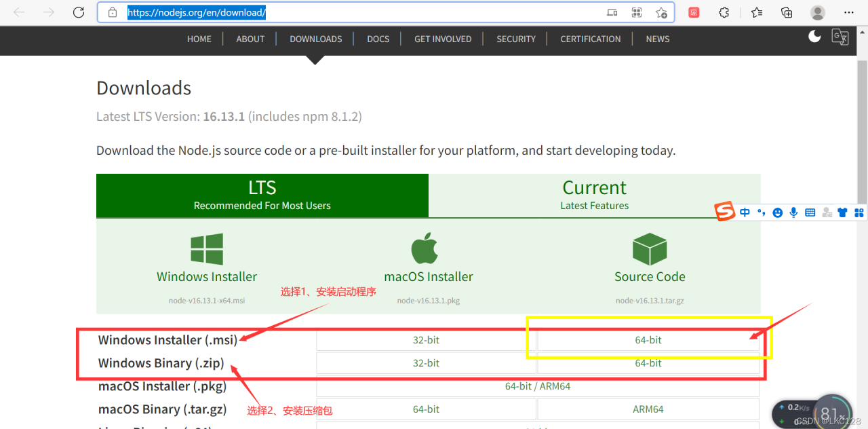Reload the page with the refresh icon
Image resolution: width=868 pixels, height=429 pixels.
79,12
